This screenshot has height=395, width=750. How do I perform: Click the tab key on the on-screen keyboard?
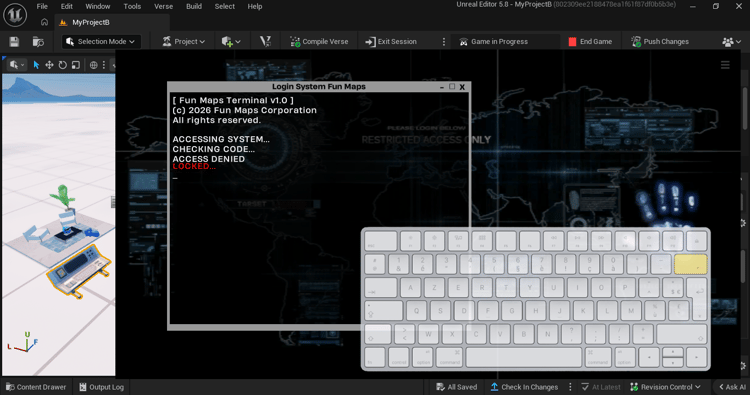click(x=380, y=287)
